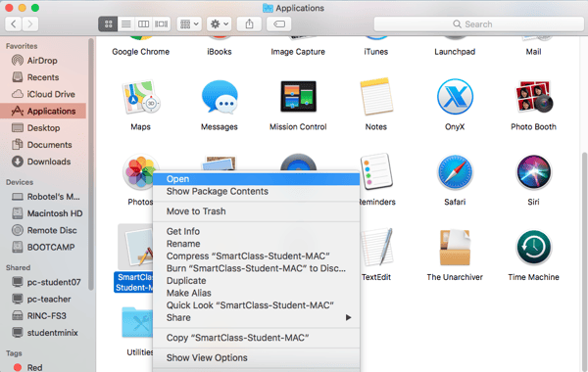Select Robotel's M... device in sidebar

(x=43, y=197)
